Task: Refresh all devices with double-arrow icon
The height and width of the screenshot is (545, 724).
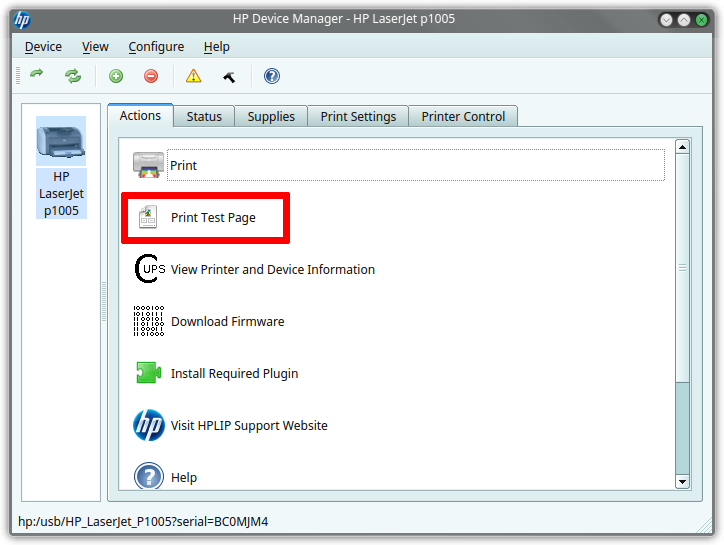Action: (73, 76)
